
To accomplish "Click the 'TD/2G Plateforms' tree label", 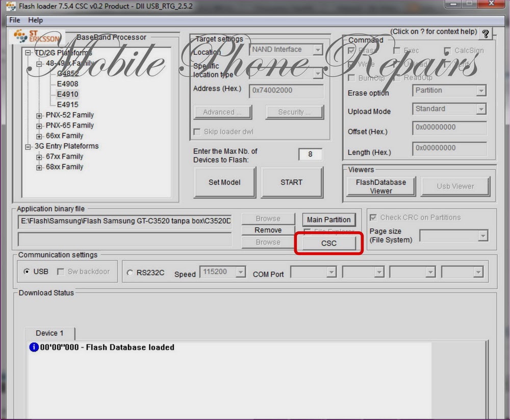I will coord(63,53).
